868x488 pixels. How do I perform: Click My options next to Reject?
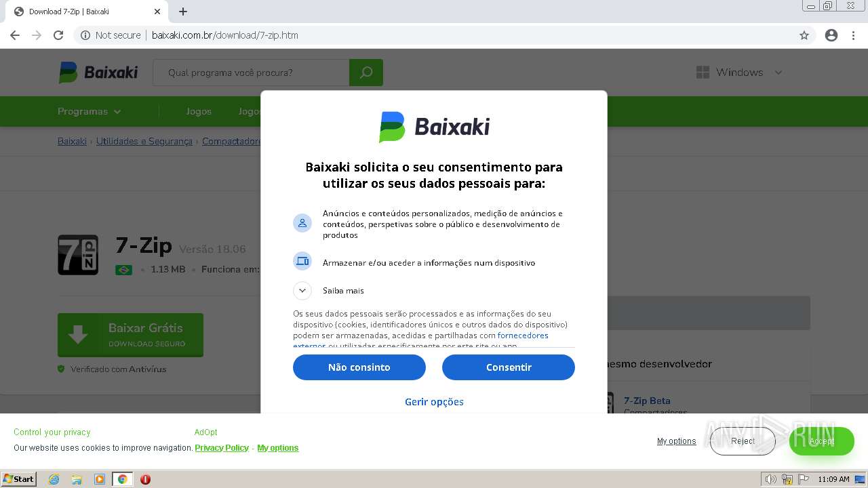pyautogui.click(x=676, y=441)
